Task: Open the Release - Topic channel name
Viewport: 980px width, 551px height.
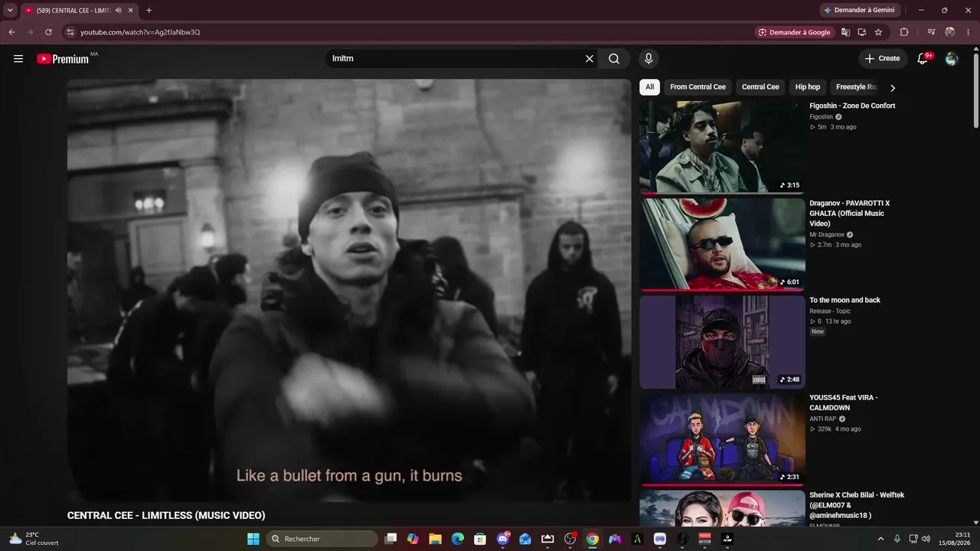Action: click(x=830, y=311)
